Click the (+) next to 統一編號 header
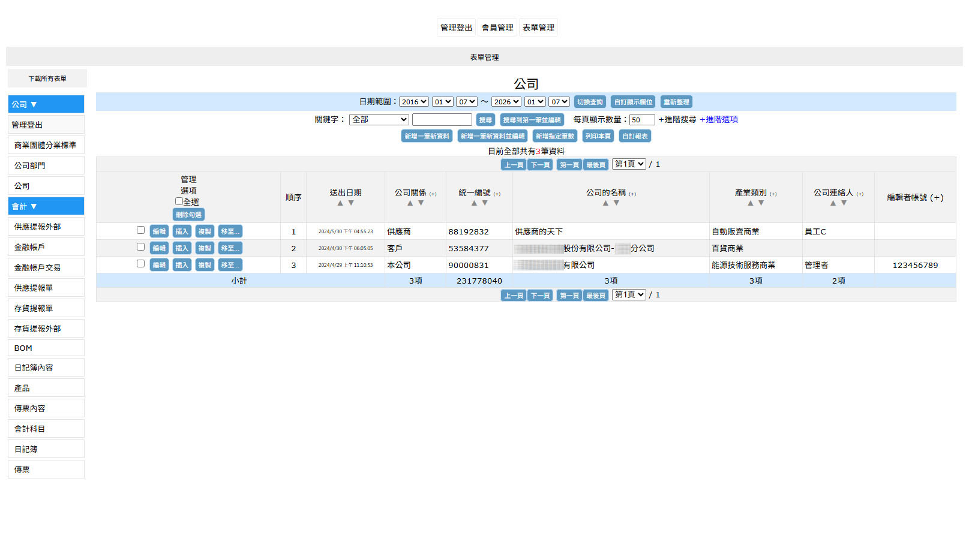The height and width of the screenshot is (560, 969). point(497,194)
